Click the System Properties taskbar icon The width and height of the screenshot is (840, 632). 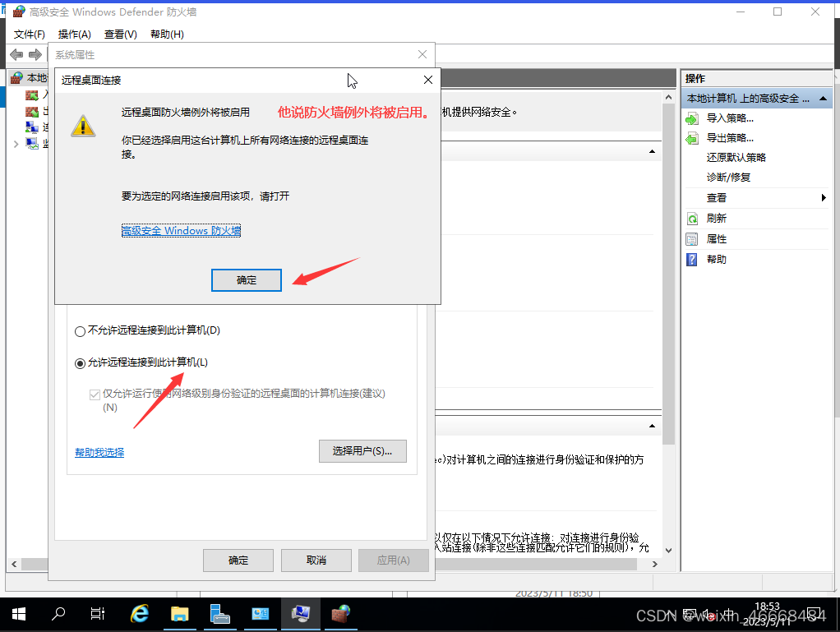[301, 614]
